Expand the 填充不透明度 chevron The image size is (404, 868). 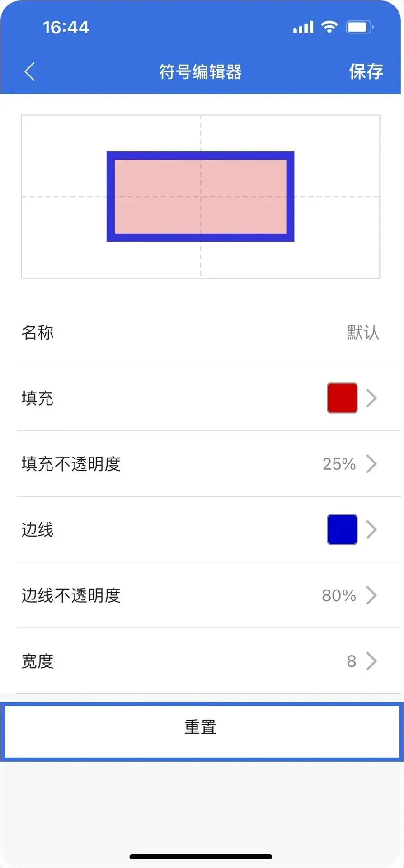[x=371, y=464]
